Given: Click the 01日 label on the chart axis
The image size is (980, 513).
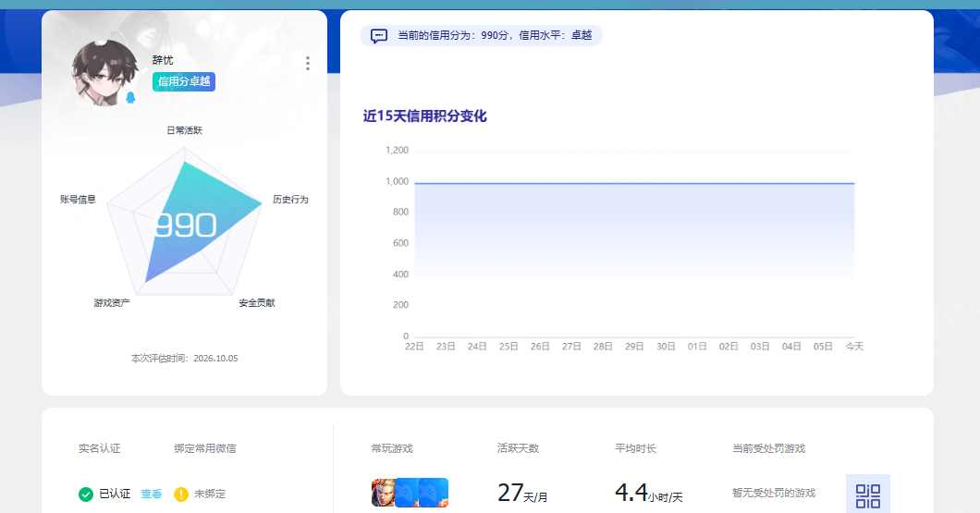Looking at the screenshot, I should (697, 347).
